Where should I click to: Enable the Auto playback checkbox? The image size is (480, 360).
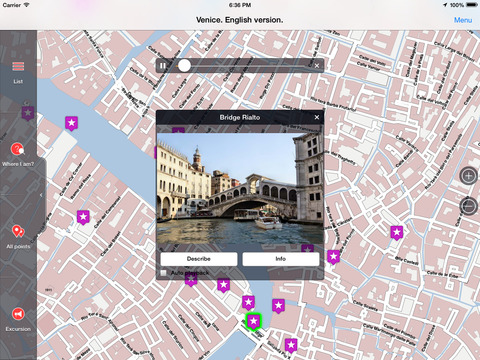pos(163,273)
